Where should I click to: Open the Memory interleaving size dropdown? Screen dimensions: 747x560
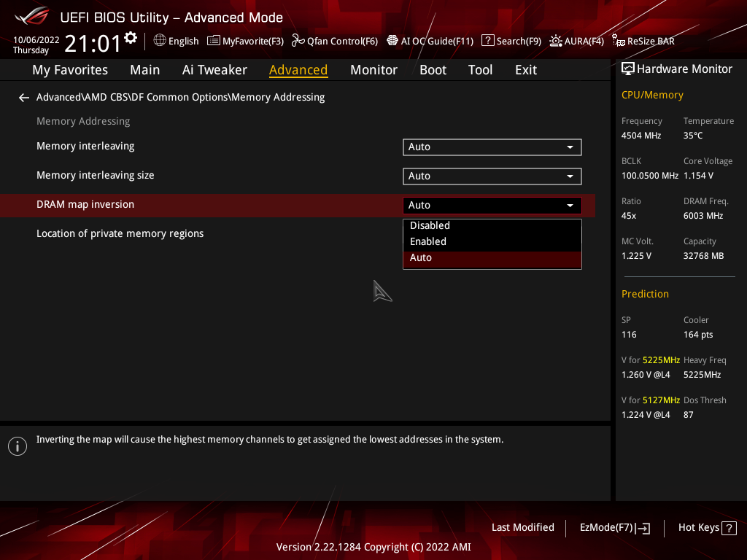pos(492,176)
